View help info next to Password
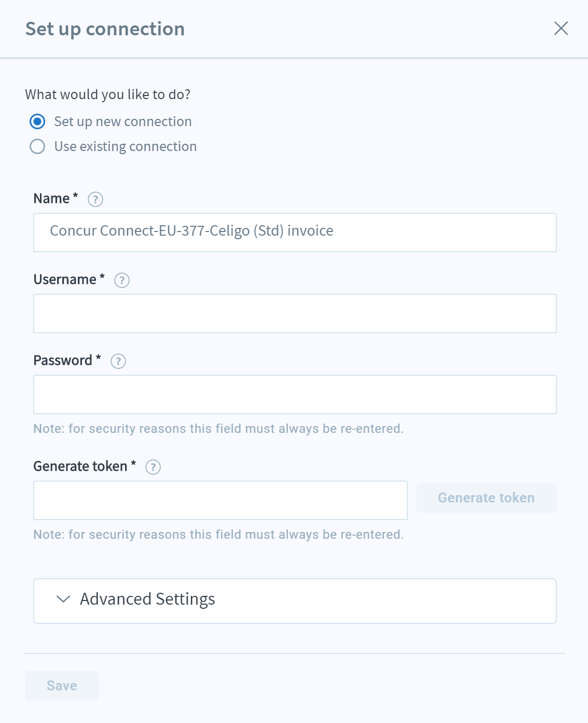This screenshot has height=723, width=588. [118, 361]
